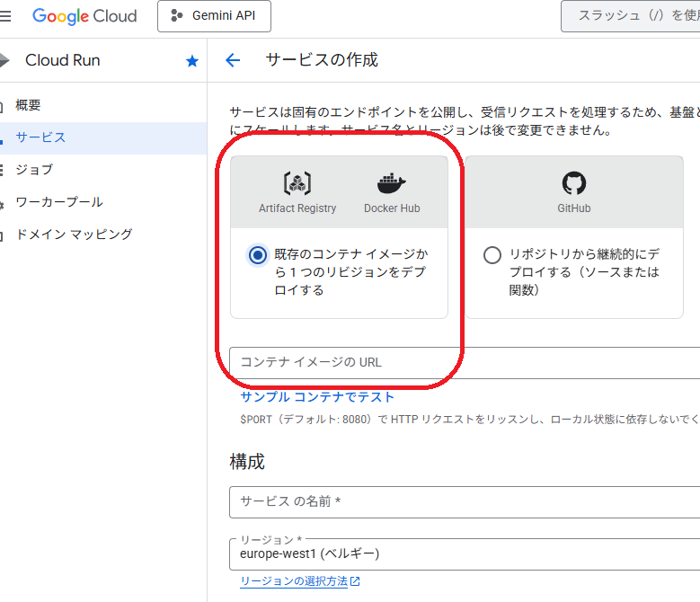The image size is (700, 602).
Task: Click the slash search box
Action: point(630,16)
